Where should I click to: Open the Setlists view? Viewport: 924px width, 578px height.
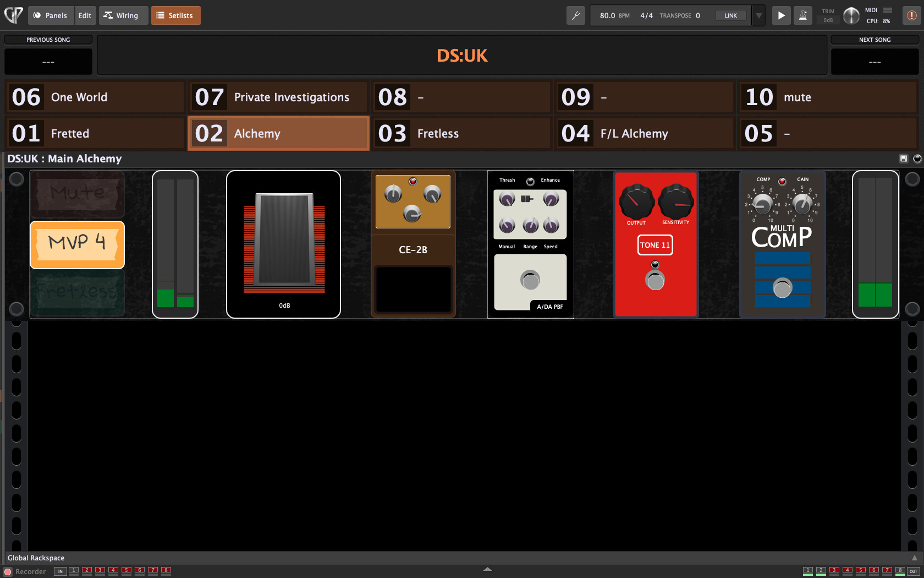175,15
